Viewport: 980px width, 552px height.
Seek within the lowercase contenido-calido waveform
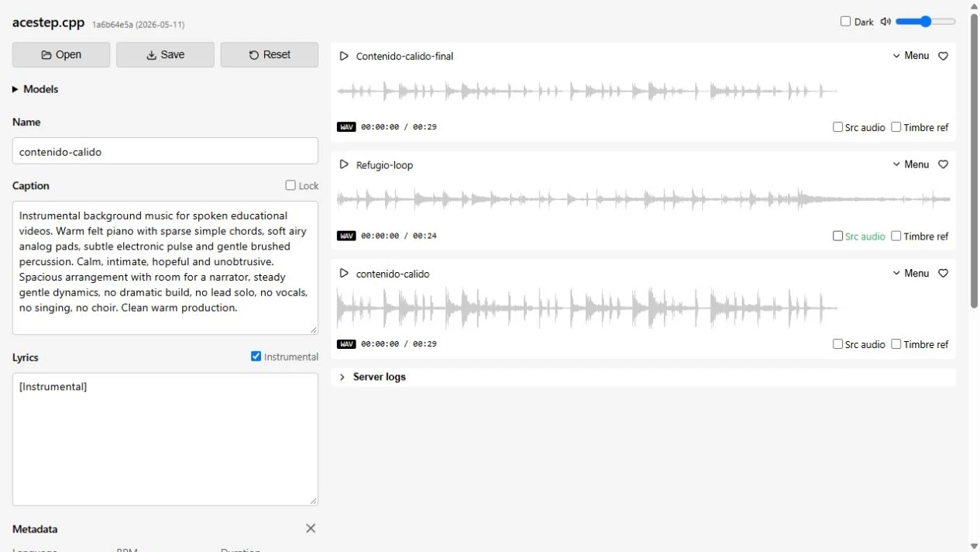pos(643,308)
